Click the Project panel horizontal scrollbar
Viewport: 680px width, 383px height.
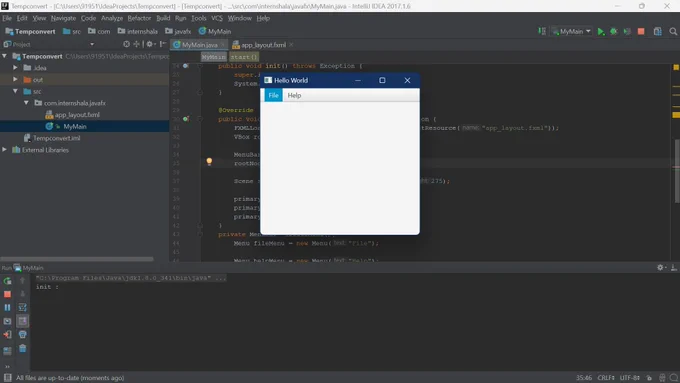click(77, 259)
